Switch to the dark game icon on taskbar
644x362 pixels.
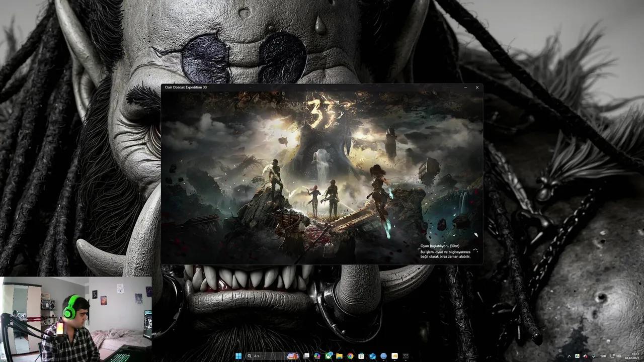pos(406,356)
